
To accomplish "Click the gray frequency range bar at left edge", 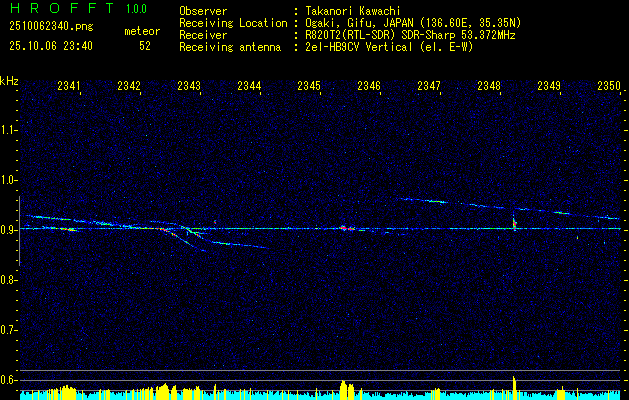I will tap(19, 231).
